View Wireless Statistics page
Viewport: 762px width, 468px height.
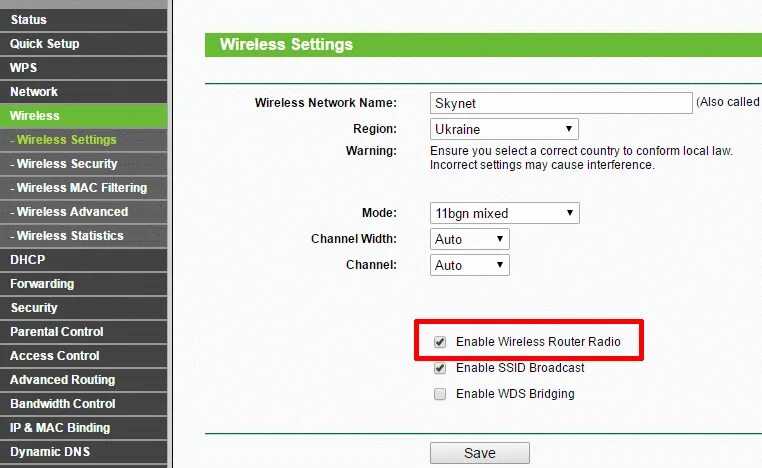tap(84, 236)
